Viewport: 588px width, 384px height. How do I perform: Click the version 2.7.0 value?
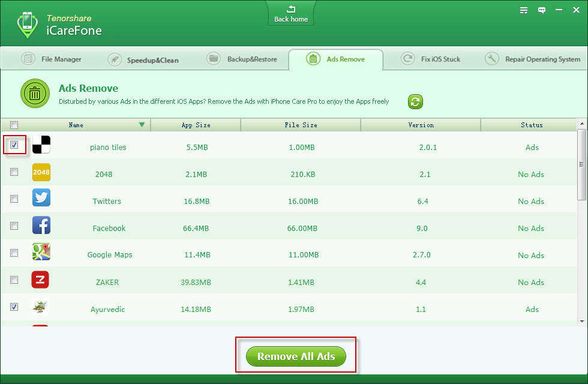point(421,255)
